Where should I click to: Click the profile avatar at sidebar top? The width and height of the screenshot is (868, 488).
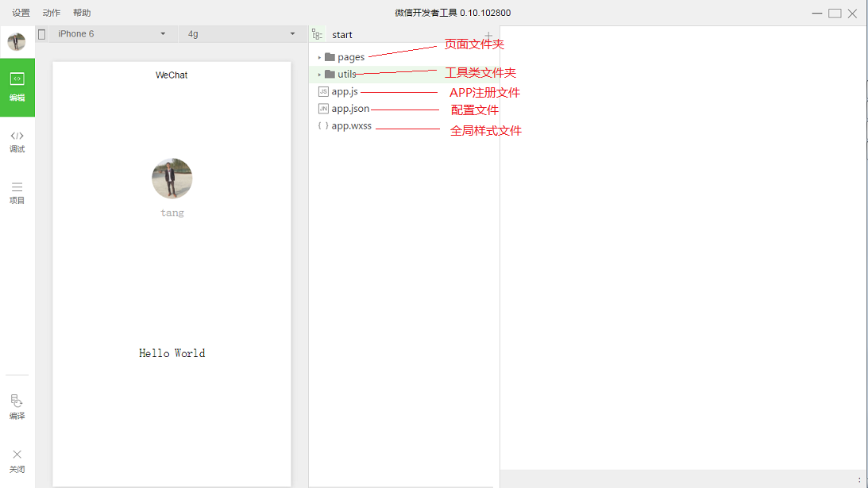(16, 41)
